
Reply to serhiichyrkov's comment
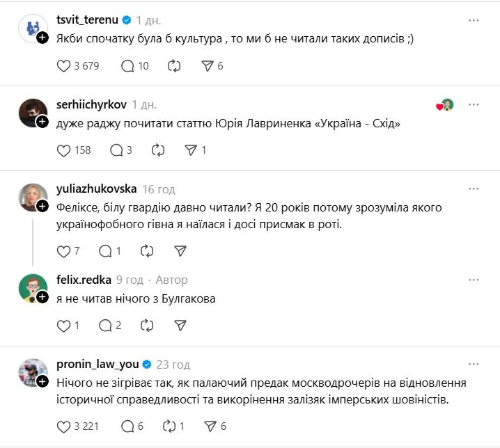pyautogui.click(x=116, y=150)
